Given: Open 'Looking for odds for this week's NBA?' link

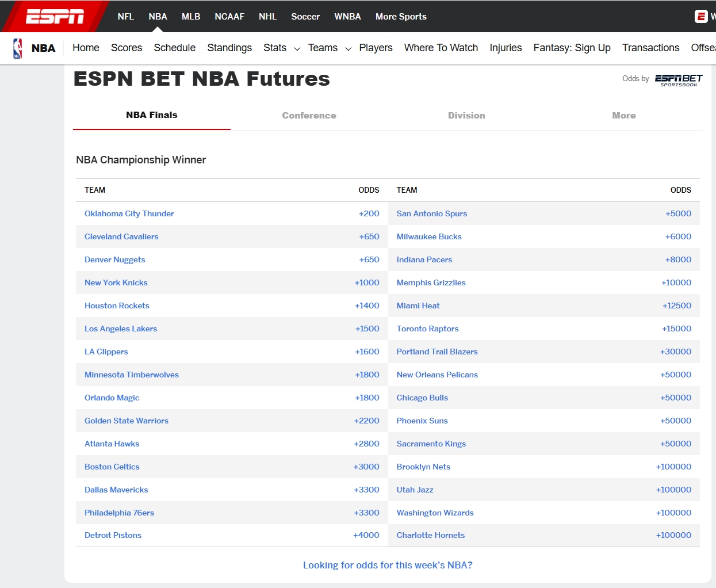Looking at the screenshot, I should click(388, 565).
